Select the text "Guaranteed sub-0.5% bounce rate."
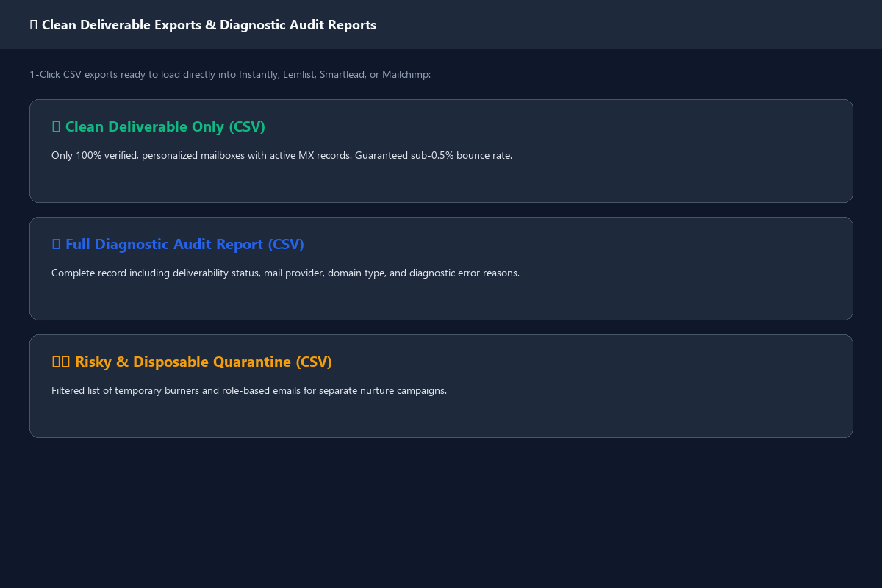Screen dimensions: 882x588 click(434, 155)
